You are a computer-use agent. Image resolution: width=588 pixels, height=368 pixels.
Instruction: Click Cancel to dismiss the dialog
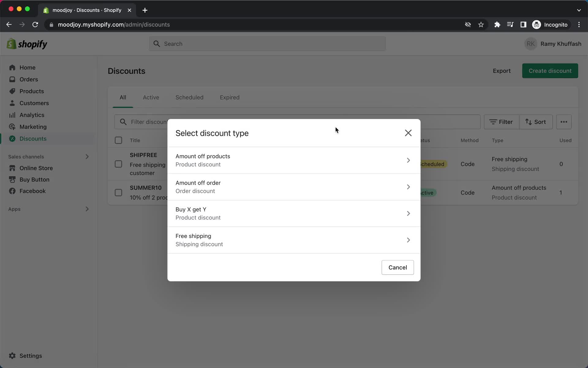coord(398,267)
